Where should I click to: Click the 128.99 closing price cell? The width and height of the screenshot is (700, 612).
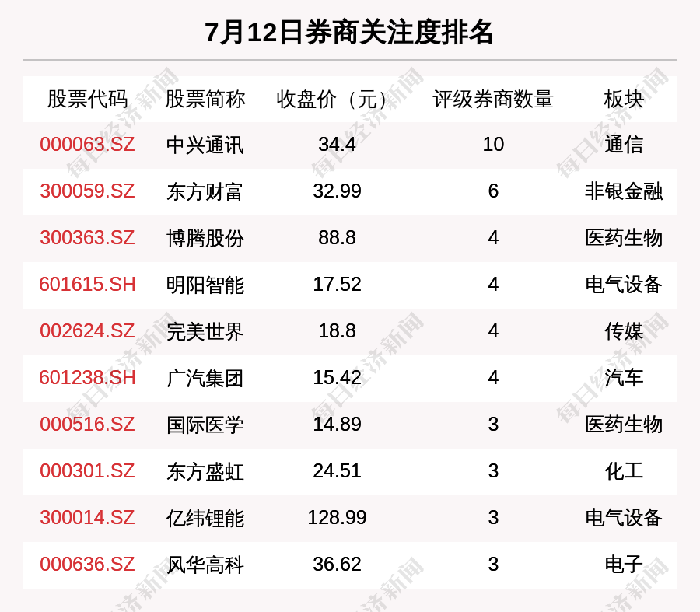337,518
